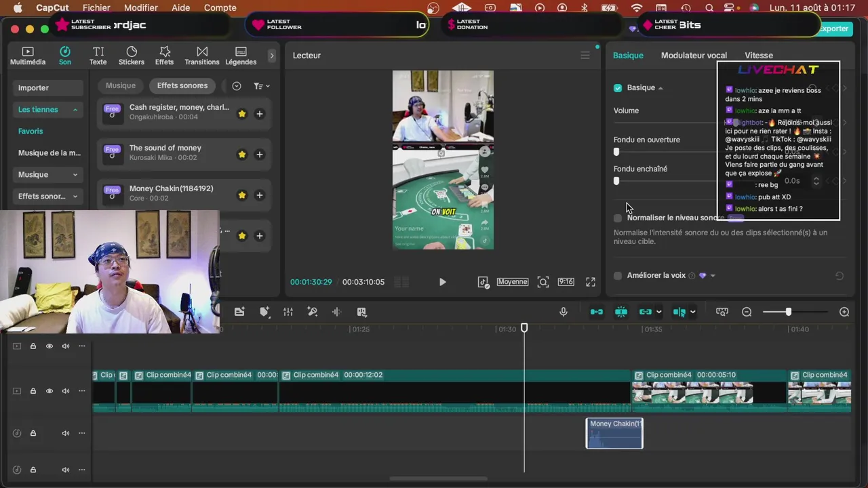Open the Texte panel
Screen dimensions: 868x488
(x=98, y=56)
